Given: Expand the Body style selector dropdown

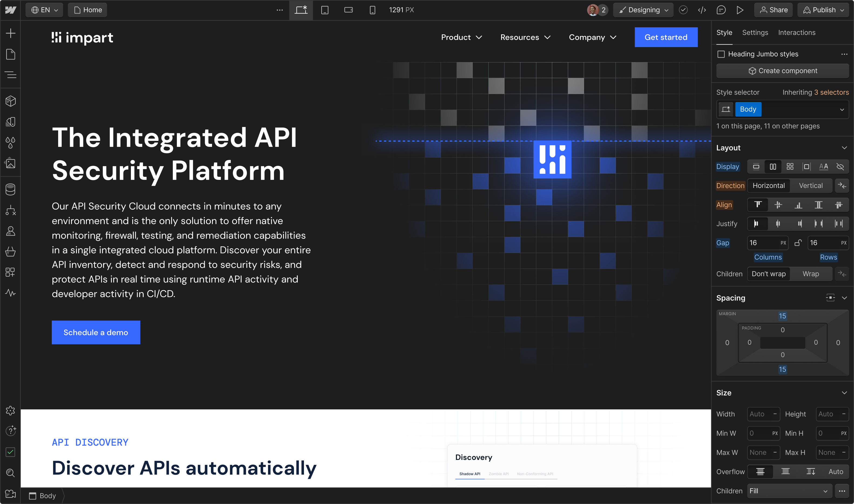Looking at the screenshot, I should pyautogui.click(x=842, y=110).
